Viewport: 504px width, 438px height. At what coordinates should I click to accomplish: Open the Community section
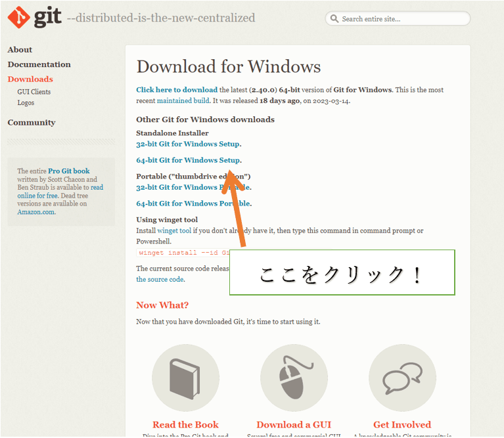tap(32, 123)
